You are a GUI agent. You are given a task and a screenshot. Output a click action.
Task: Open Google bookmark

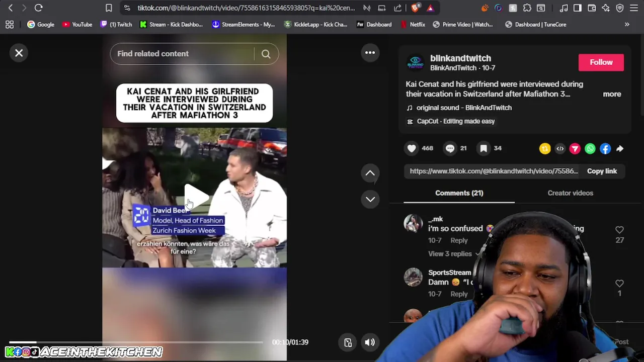[41, 24]
